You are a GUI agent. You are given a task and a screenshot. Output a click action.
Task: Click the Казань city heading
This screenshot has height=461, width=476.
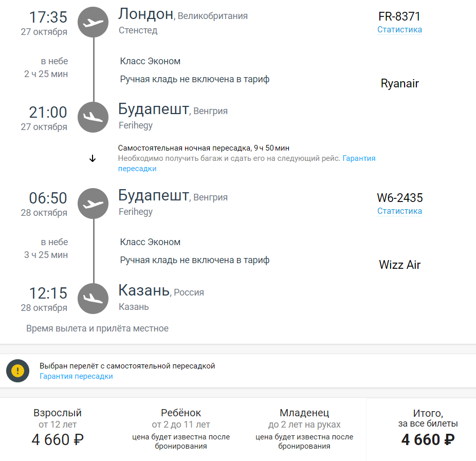[144, 290]
